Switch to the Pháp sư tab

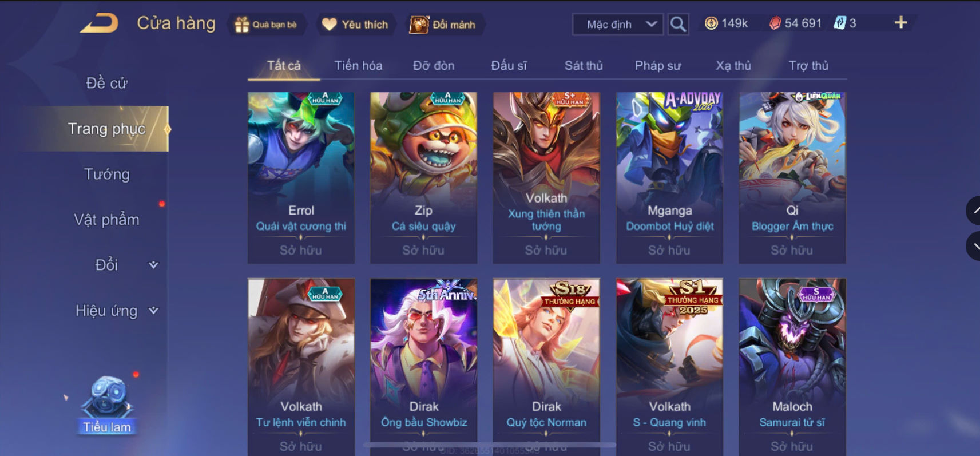click(x=658, y=65)
